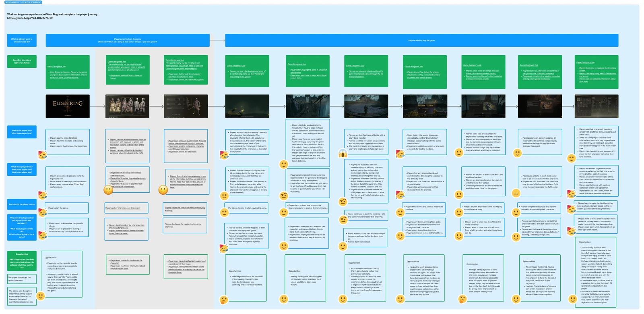The image size is (644, 314).
Task: Click smiley beside 'player doesn't get the option' notes
Action: tap(41, 296)
